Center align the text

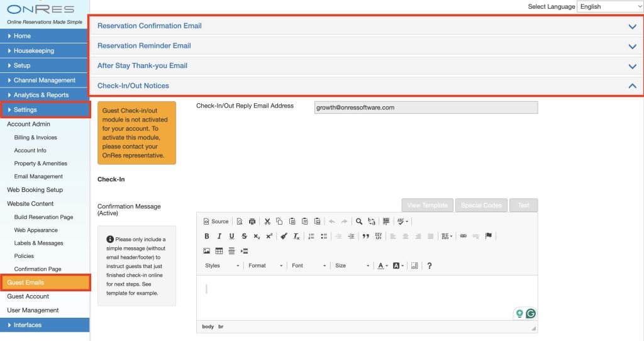tap(406, 236)
